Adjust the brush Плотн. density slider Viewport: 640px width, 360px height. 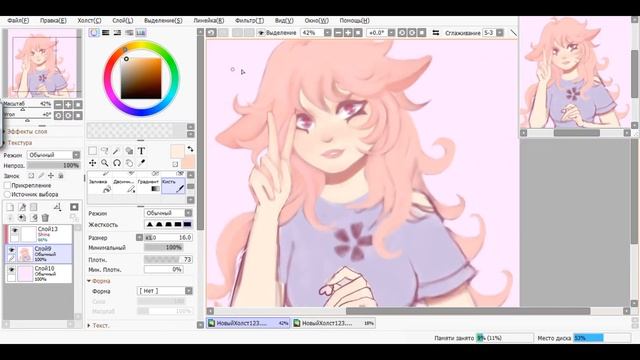tap(168, 260)
